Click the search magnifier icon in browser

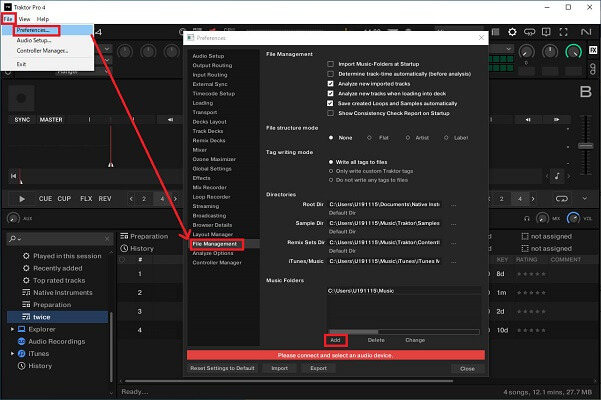pyautogui.click(x=12, y=239)
